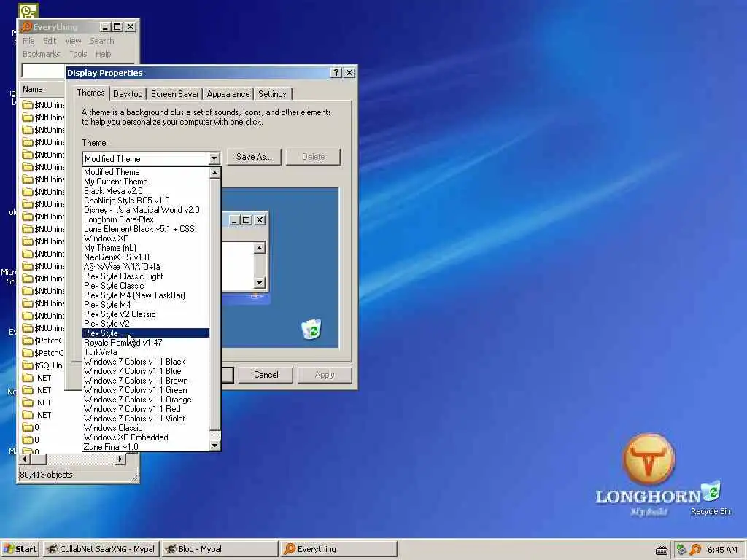Click theme list scroll down arrow
The height and width of the screenshot is (560, 747).
(x=215, y=446)
